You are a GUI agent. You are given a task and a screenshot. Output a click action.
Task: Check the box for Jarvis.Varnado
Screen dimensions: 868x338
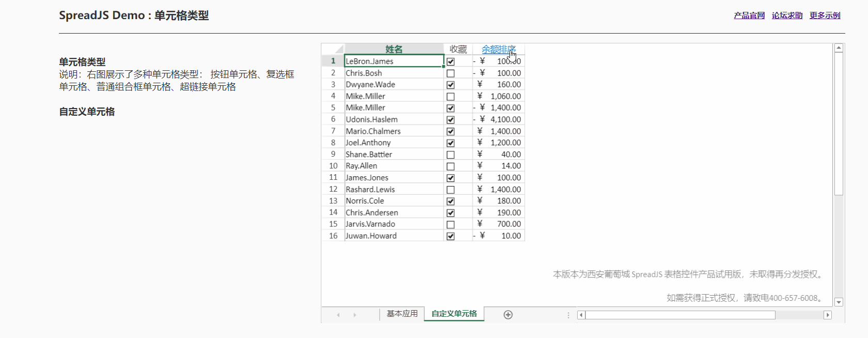pos(451,225)
